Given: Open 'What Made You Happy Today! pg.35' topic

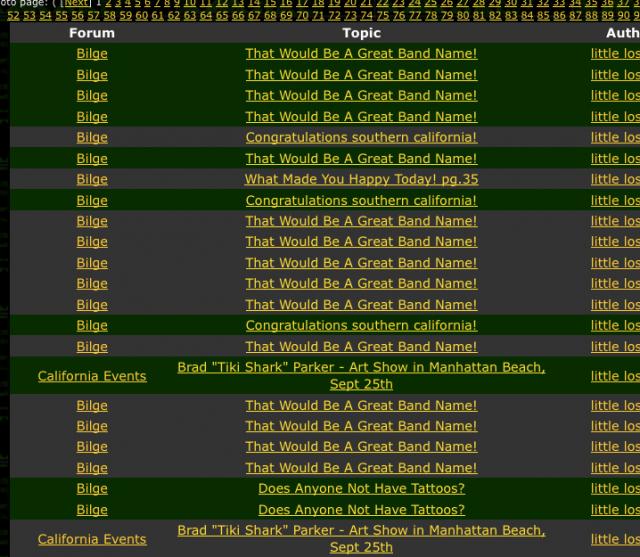Looking at the screenshot, I should click(361, 180).
